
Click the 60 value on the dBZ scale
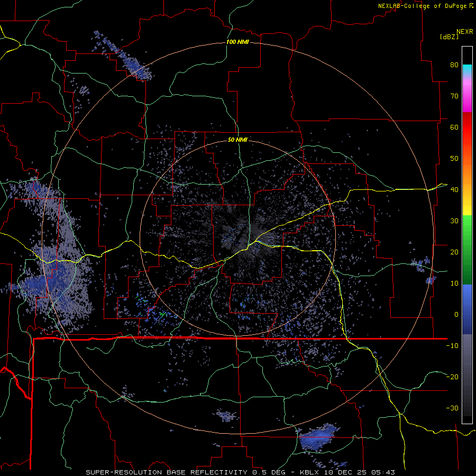(454, 127)
